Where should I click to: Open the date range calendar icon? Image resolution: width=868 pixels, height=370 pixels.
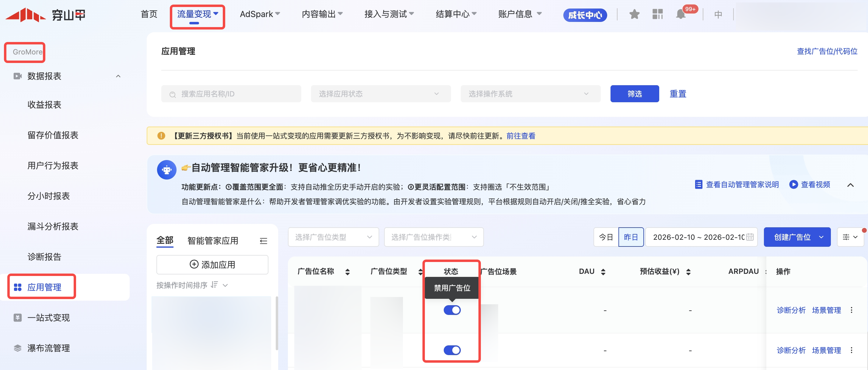(x=750, y=237)
